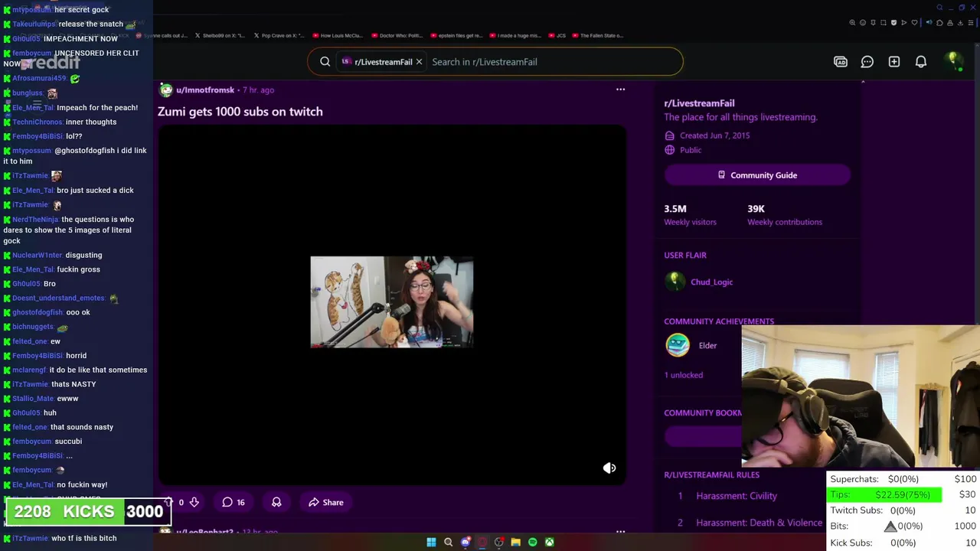Click the r/LivestreamFail sidebar heading

pos(699,103)
